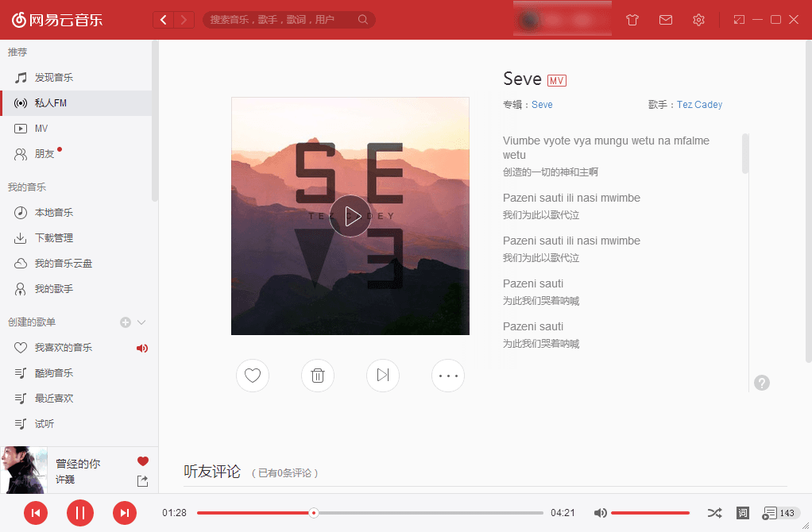Share 曾经的你 with share icon
The image size is (812, 532).
(142, 481)
